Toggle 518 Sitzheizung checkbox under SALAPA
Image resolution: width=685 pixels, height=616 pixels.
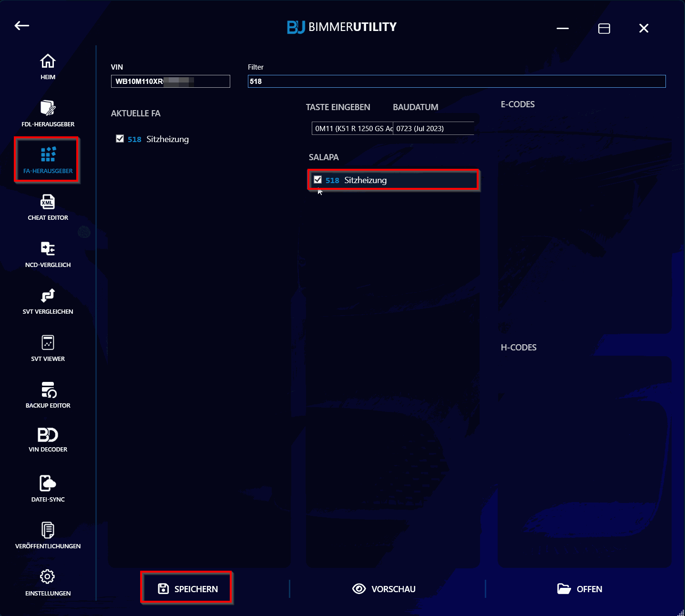(318, 180)
